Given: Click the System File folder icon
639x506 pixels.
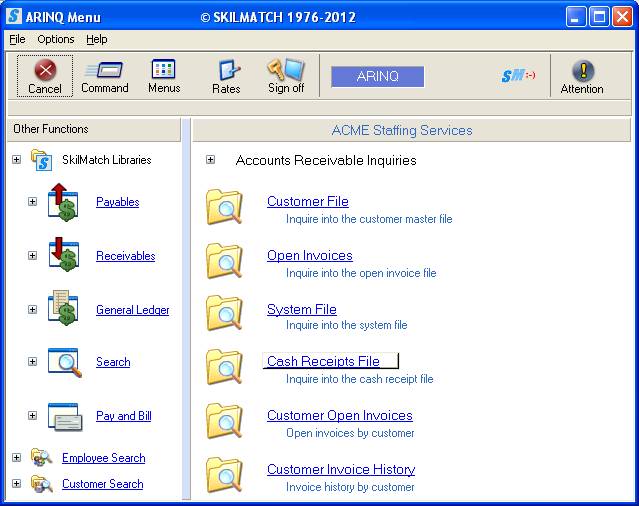Looking at the screenshot, I should click(225, 313).
